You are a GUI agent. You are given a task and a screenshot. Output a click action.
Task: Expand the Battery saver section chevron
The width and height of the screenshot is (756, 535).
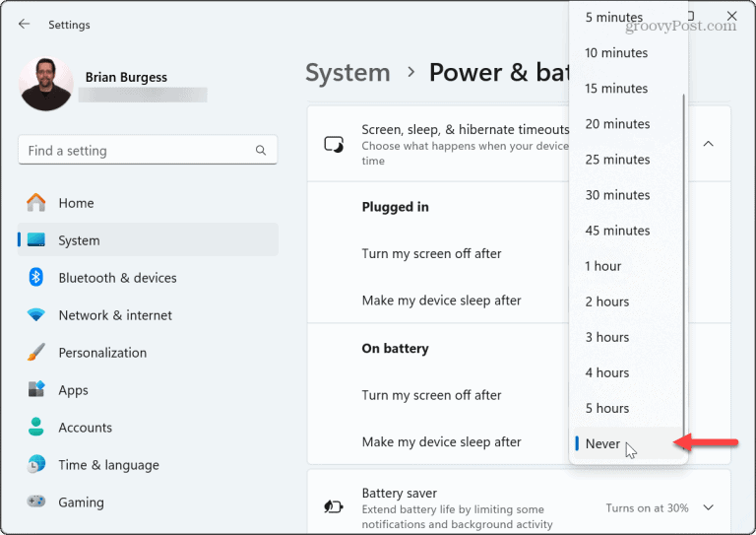pyautogui.click(x=709, y=507)
